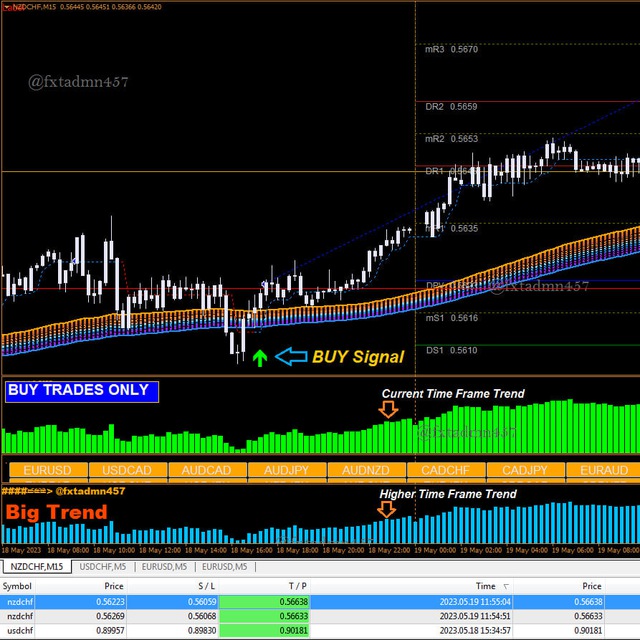
Task: Sort by the T / P column header
Action: click(298, 586)
